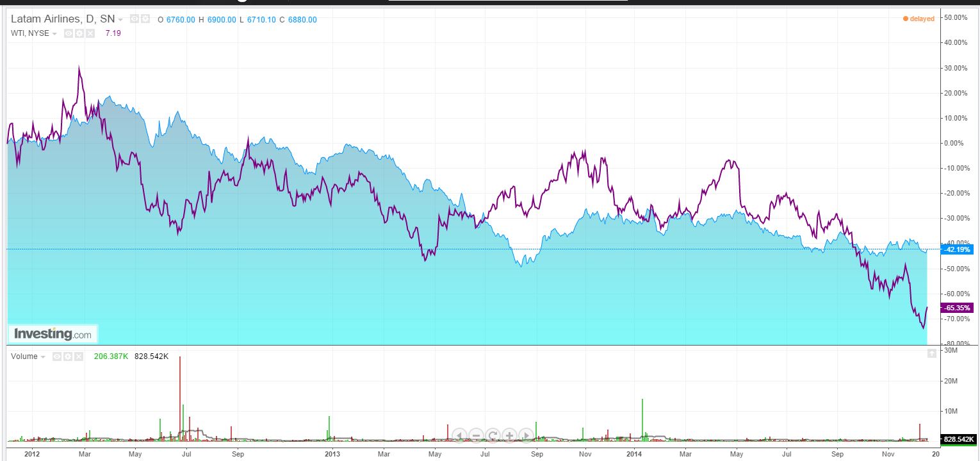980x461 pixels.
Task: Click the close value 6880.00
Action: (302, 20)
